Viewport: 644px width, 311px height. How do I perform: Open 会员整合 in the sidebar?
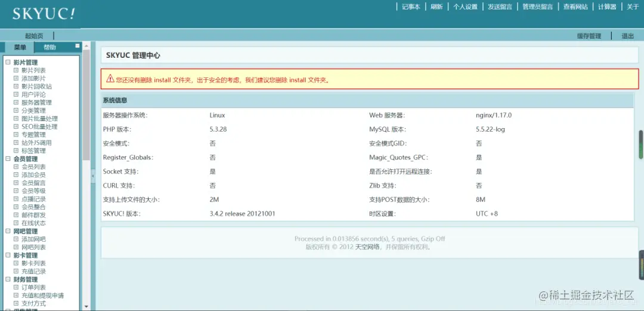pos(33,207)
